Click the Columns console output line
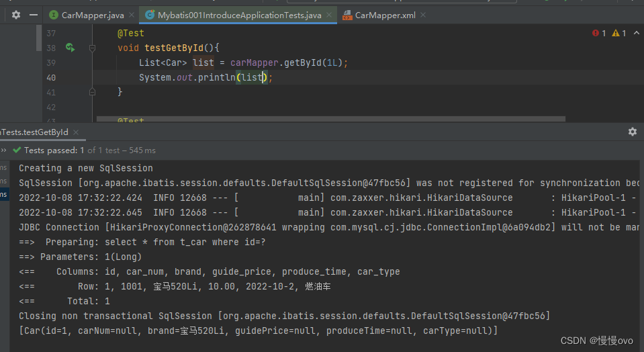 [x=210, y=272]
